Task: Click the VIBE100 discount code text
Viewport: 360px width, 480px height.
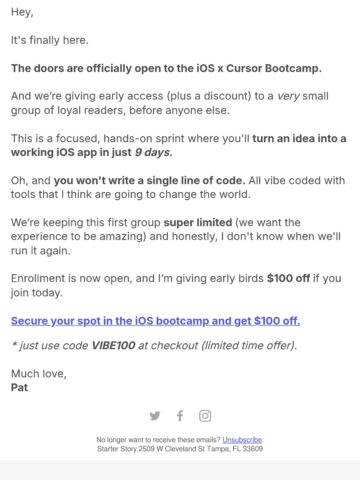Action: tap(113, 345)
